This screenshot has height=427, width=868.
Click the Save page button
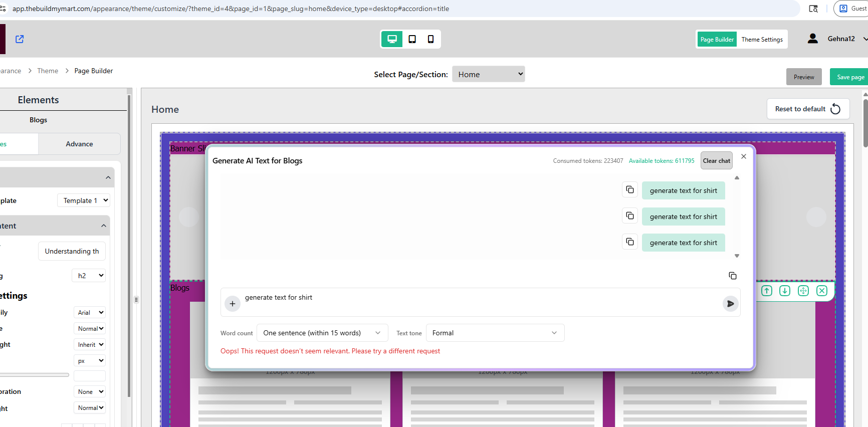click(850, 77)
